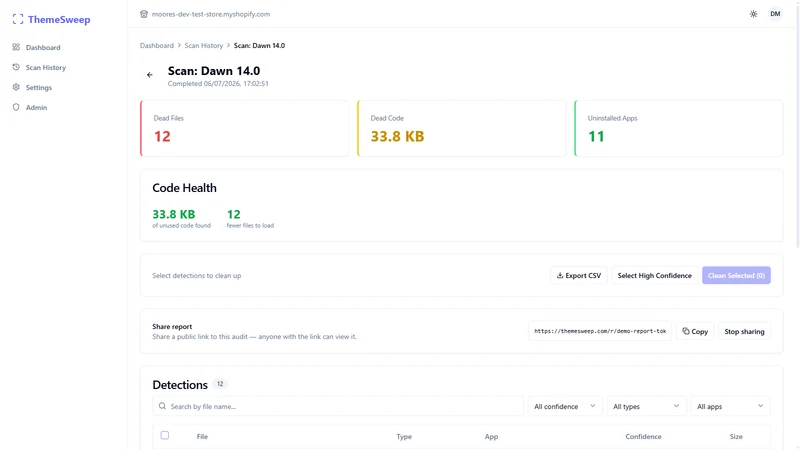Image resolution: width=800 pixels, height=450 pixels.
Task: Click the search magnifier icon
Action: point(162,406)
